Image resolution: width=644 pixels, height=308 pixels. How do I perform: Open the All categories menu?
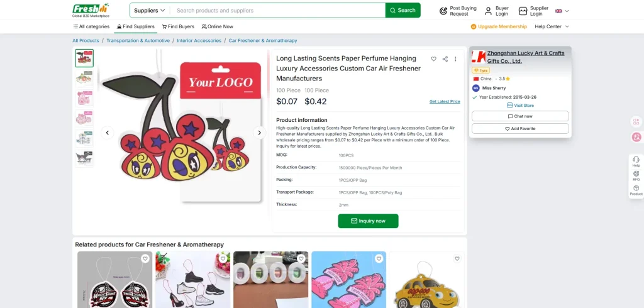91,26
